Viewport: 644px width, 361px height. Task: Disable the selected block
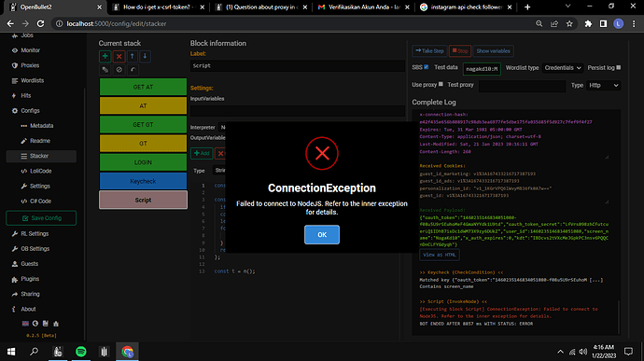coord(119,70)
